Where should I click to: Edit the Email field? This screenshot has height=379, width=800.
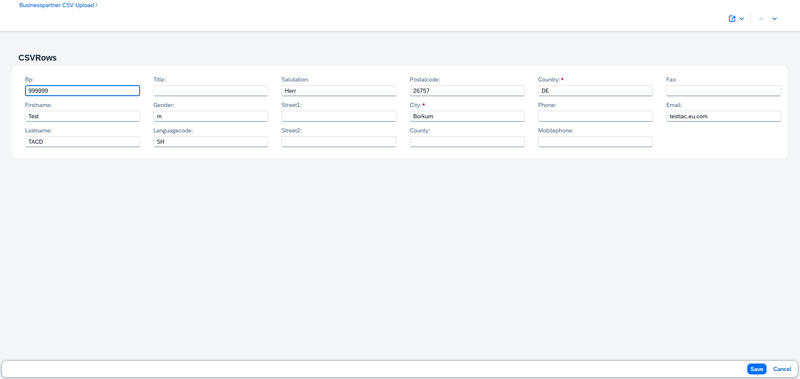click(x=723, y=116)
